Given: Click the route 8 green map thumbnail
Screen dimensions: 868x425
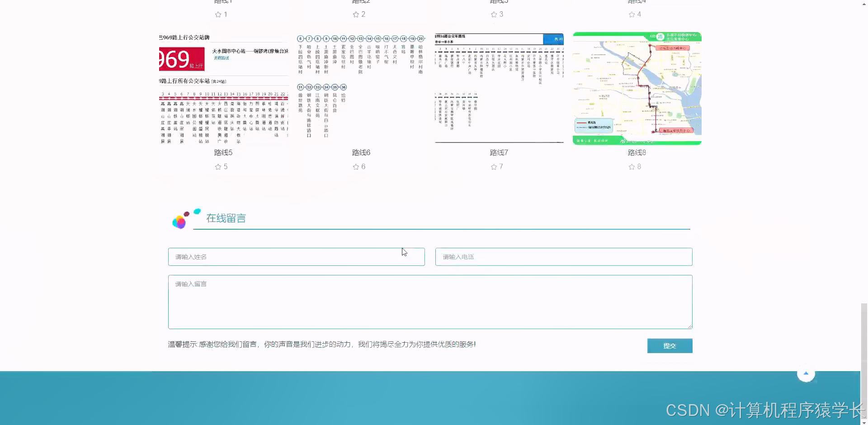Looking at the screenshot, I should pyautogui.click(x=636, y=88).
